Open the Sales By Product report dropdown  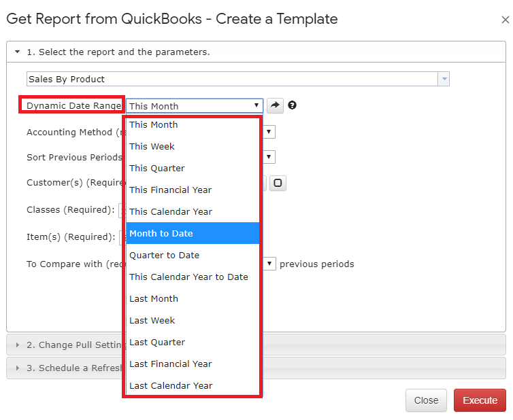click(x=444, y=79)
